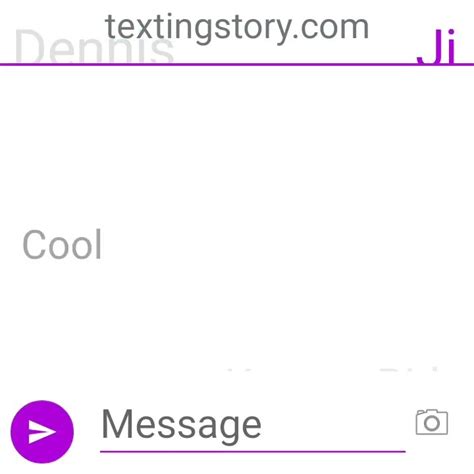Tap the purple Ji name in header
Screen dimensions: 474x474
tap(436, 47)
